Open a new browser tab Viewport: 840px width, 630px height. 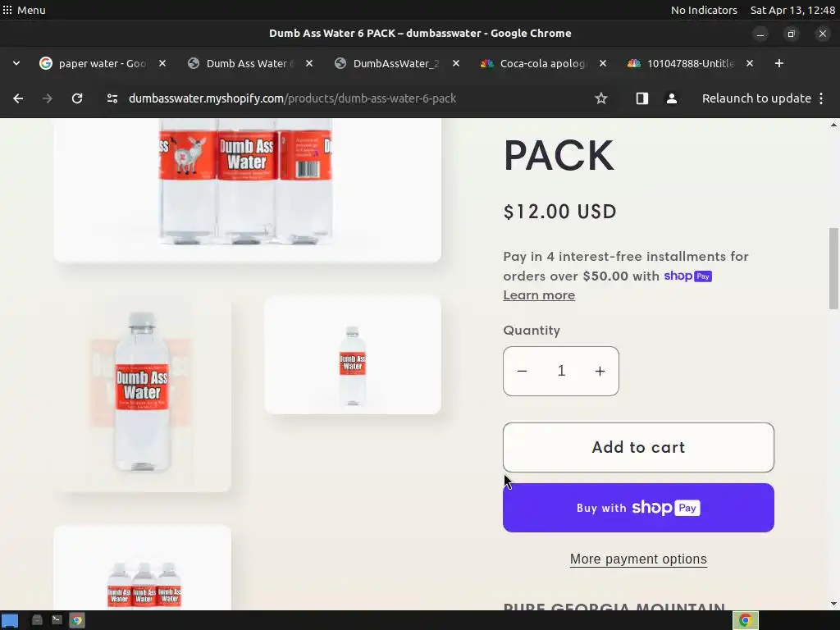click(x=779, y=63)
